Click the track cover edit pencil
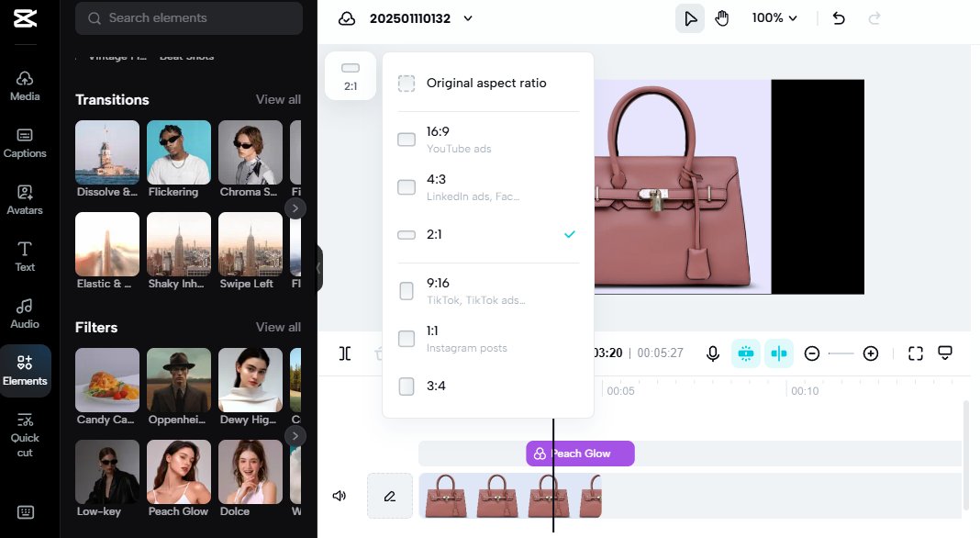 390,496
